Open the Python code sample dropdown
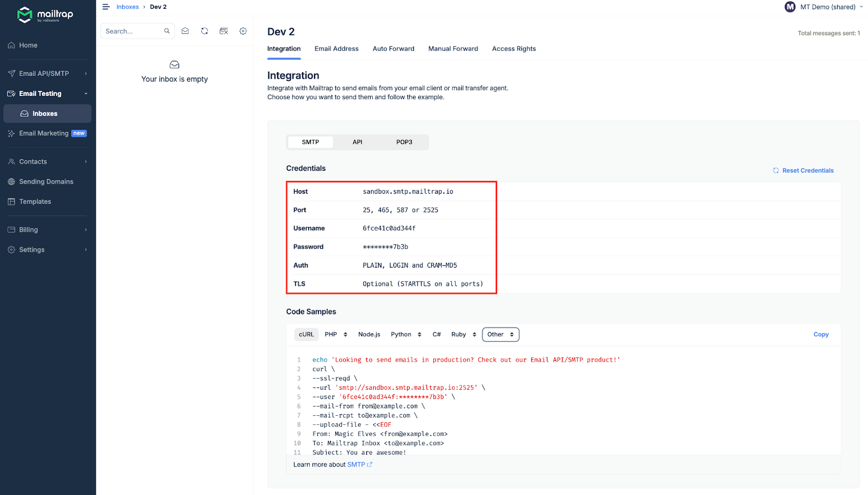 [x=406, y=334]
